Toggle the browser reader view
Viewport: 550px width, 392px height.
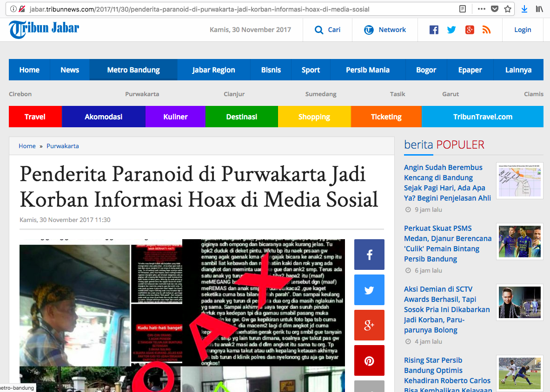[x=463, y=8]
